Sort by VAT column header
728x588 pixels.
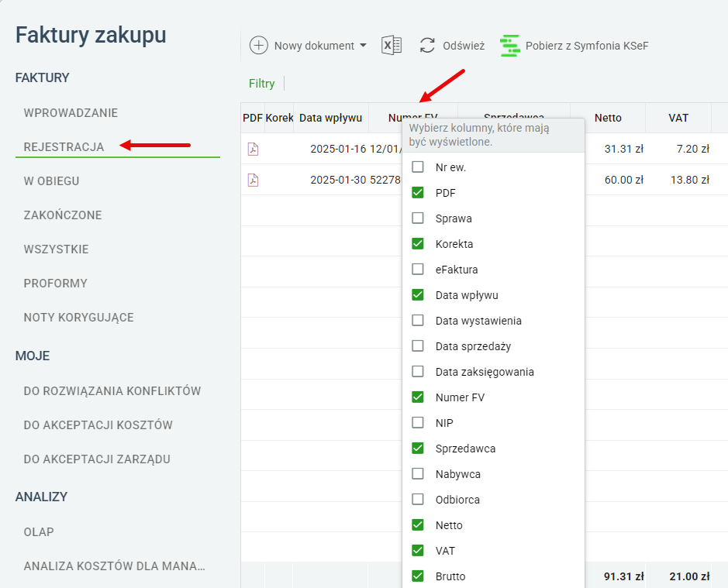pyautogui.click(x=678, y=118)
